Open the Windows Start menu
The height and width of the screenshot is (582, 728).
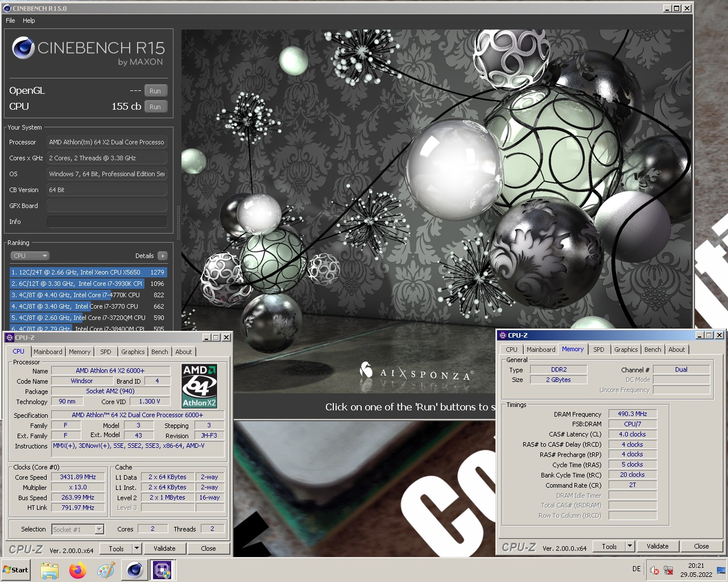pos(15,569)
